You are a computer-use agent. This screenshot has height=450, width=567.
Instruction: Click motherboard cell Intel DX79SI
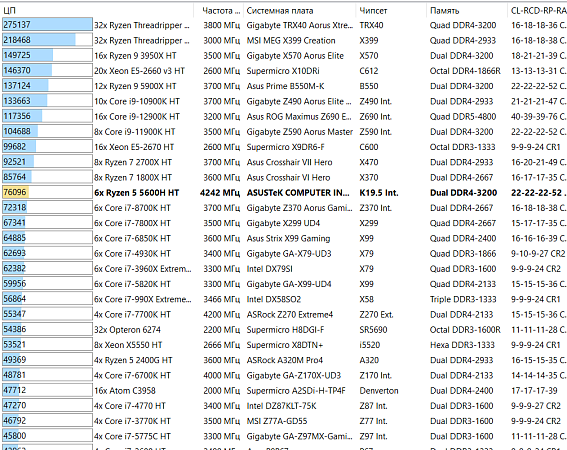[x=270, y=269]
